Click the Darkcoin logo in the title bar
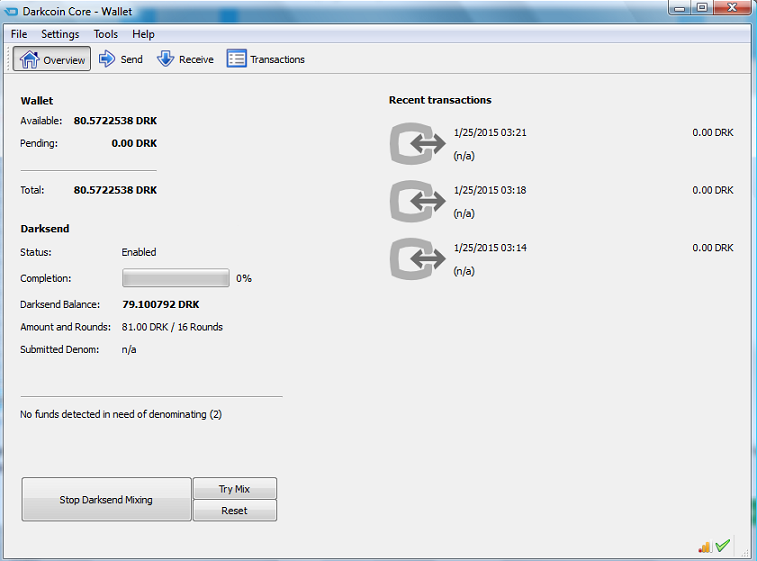The height and width of the screenshot is (561, 757). (x=11, y=11)
